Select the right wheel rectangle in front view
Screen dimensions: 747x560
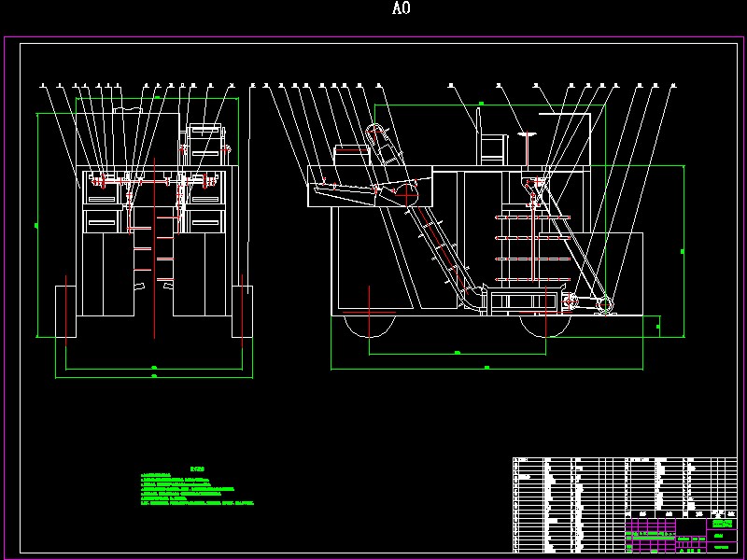[242, 312]
